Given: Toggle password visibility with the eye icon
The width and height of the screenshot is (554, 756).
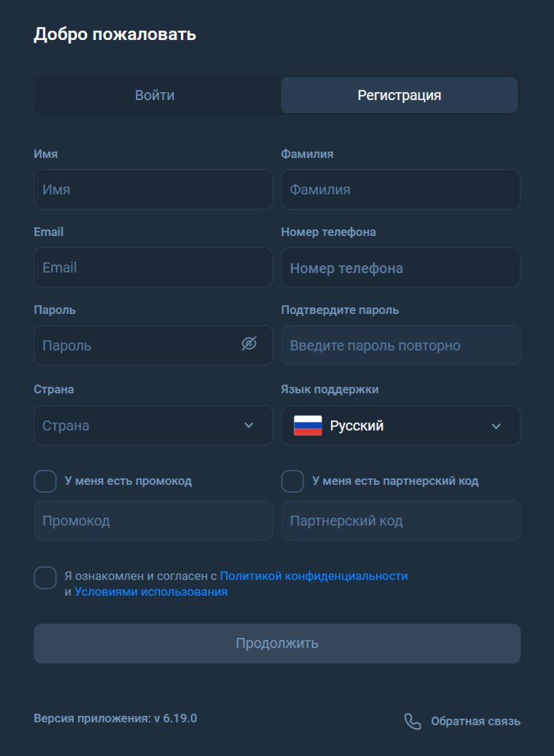Looking at the screenshot, I should [249, 345].
